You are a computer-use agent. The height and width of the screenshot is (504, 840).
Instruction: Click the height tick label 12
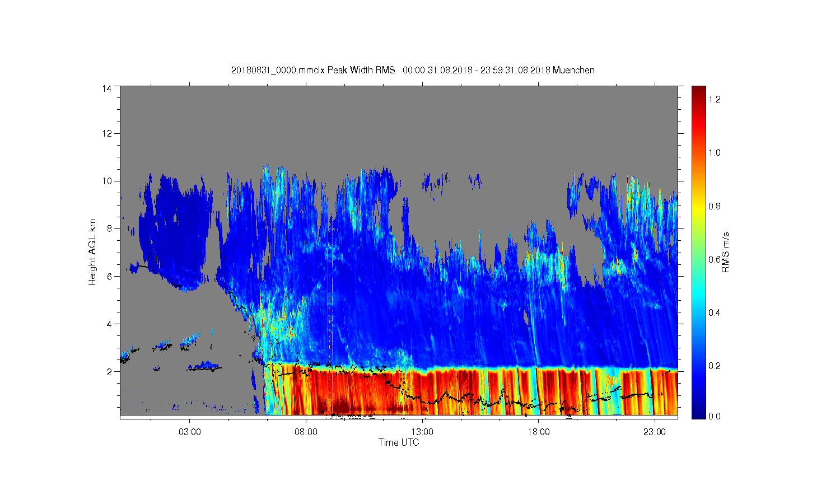[x=106, y=133]
